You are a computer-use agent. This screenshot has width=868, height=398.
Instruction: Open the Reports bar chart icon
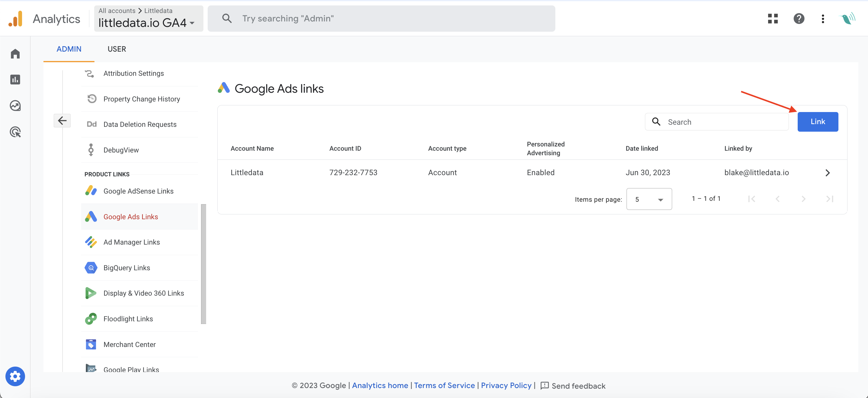click(15, 79)
